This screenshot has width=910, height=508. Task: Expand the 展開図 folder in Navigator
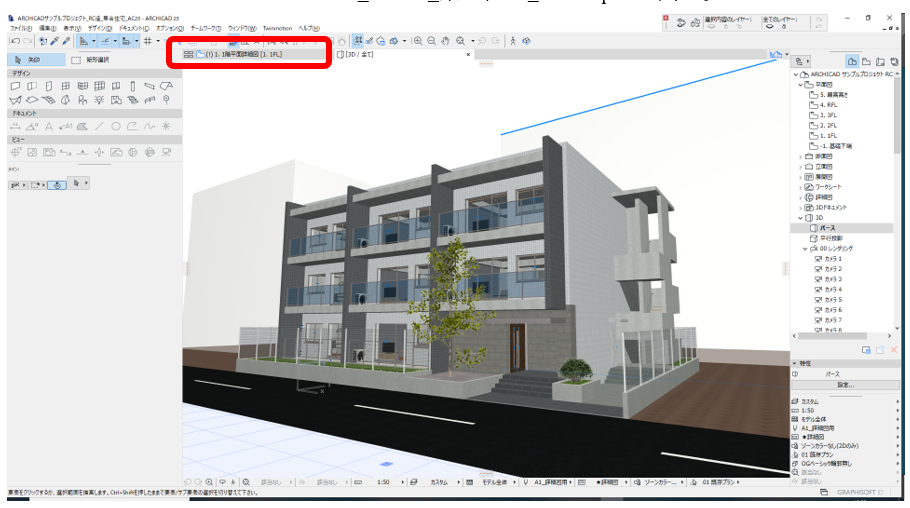click(x=800, y=177)
